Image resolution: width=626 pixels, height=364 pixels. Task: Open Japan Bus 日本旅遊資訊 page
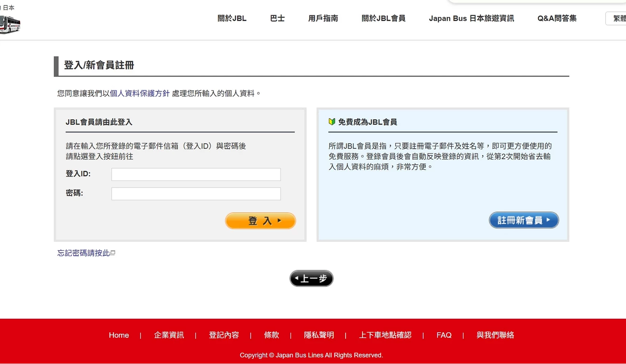[471, 18]
